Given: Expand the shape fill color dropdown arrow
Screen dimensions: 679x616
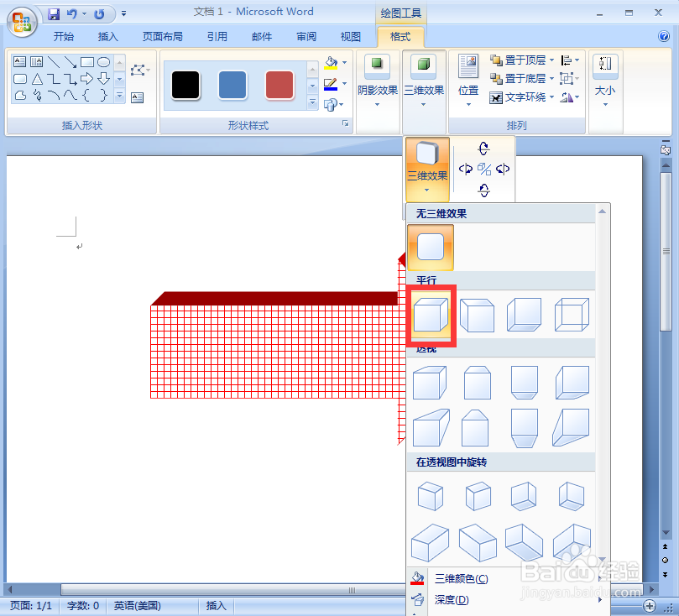Looking at the screenshot, I should pyautogui.click(x=345, y=63).
